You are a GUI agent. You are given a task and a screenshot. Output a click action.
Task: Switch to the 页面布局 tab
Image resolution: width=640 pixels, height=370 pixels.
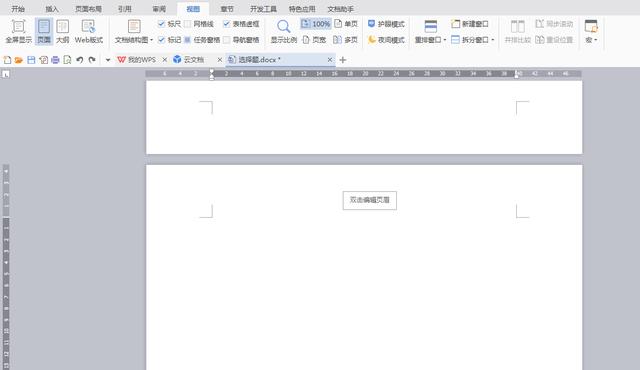(89, 9)
